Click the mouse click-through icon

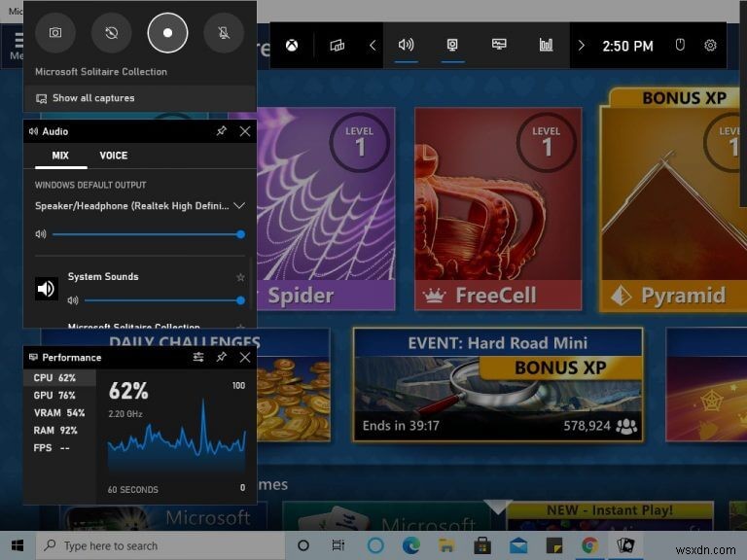680,46
